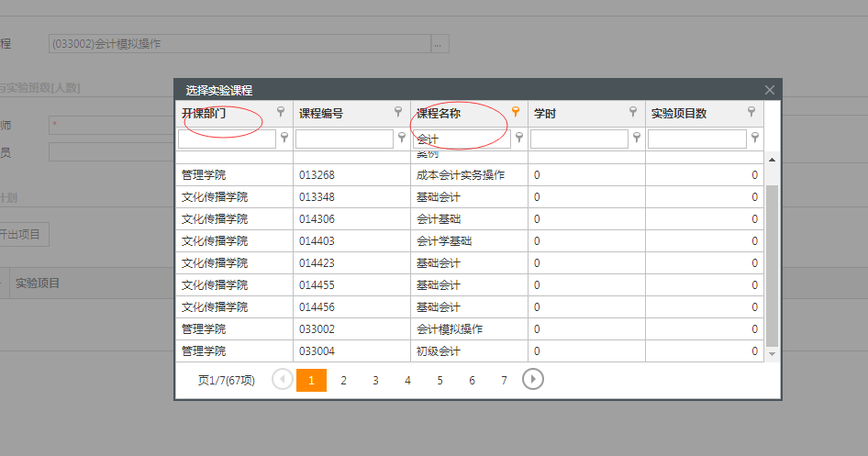868x456 pixels.
Task: Go to page 2 of results
Action: [x=343, y=380]
